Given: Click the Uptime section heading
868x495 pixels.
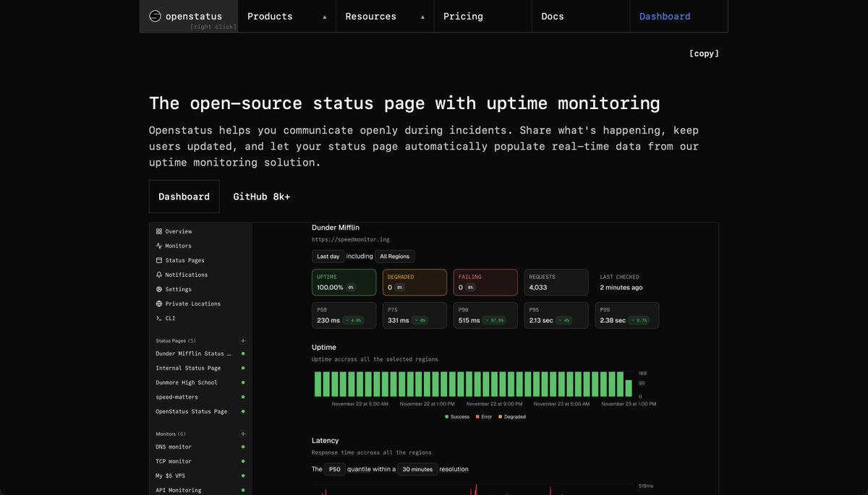Looking at the screenshot, I should pos(324,348).
